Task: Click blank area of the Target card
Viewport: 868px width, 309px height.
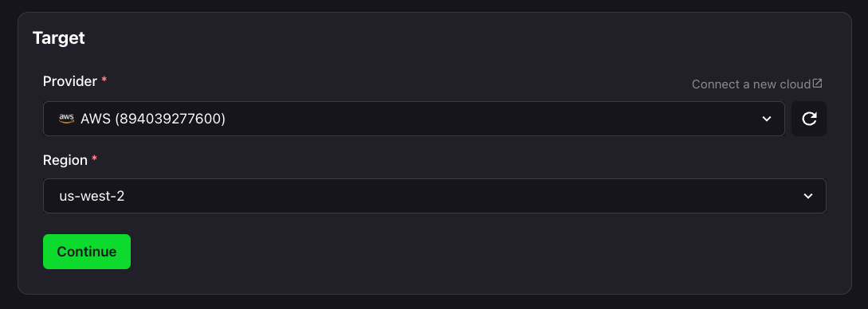Action: coord(443,254)
